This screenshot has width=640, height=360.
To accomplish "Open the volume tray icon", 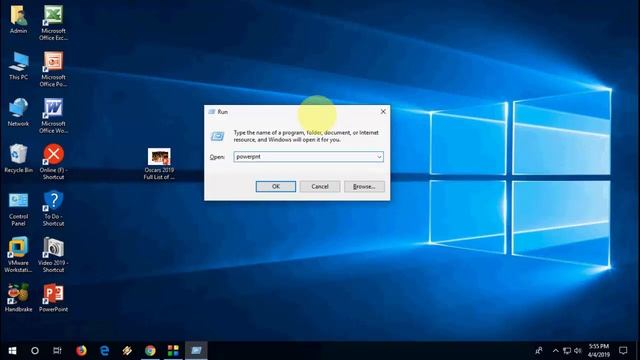I will pyautogui.click(x=578, y=351).
